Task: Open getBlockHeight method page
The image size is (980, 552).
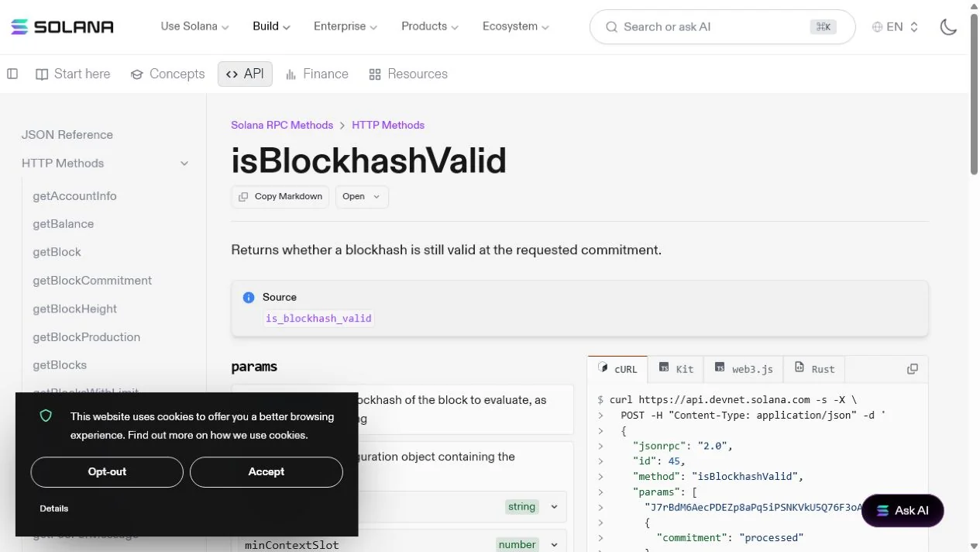Action: pos(74,309)
